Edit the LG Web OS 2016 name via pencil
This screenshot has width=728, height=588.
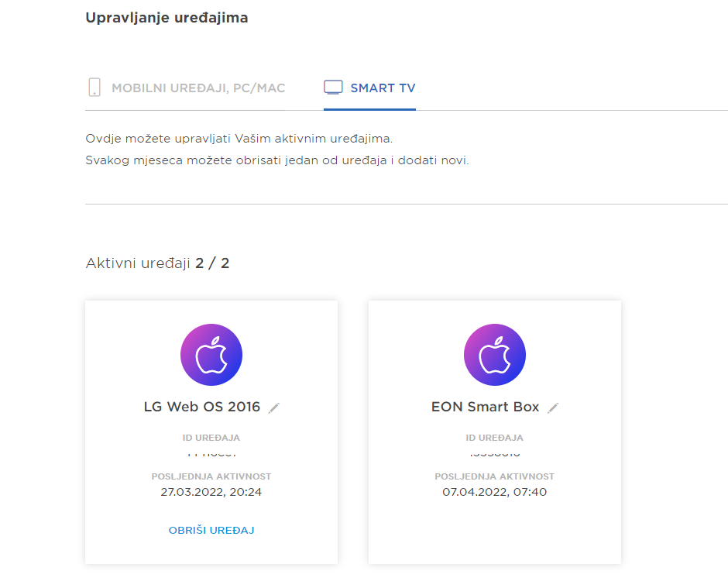(274, 407)
